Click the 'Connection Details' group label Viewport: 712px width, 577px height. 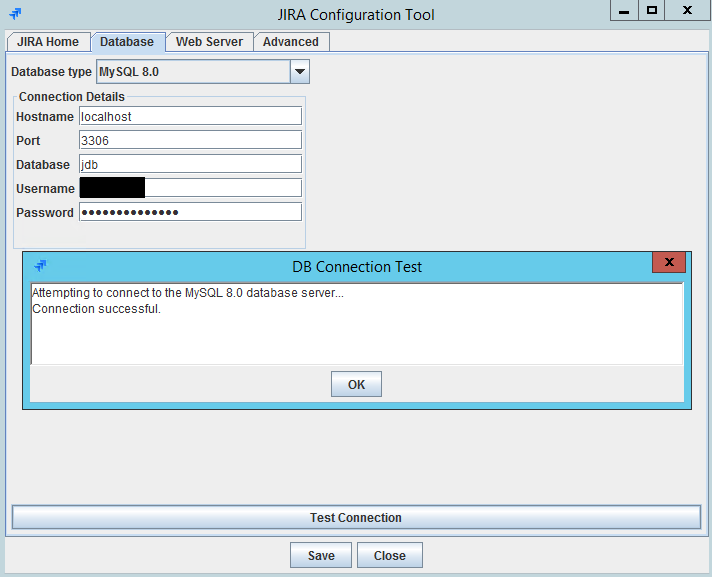pyautogui.click(x=72, y=97)
